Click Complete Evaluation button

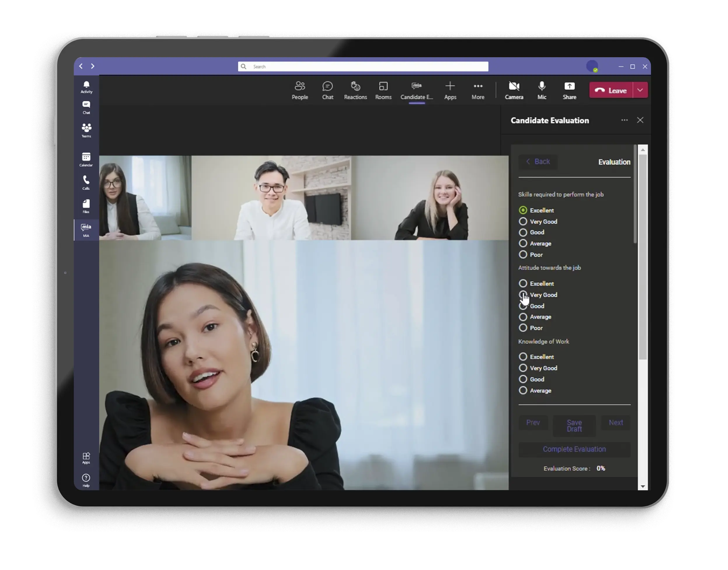[574, 449]
